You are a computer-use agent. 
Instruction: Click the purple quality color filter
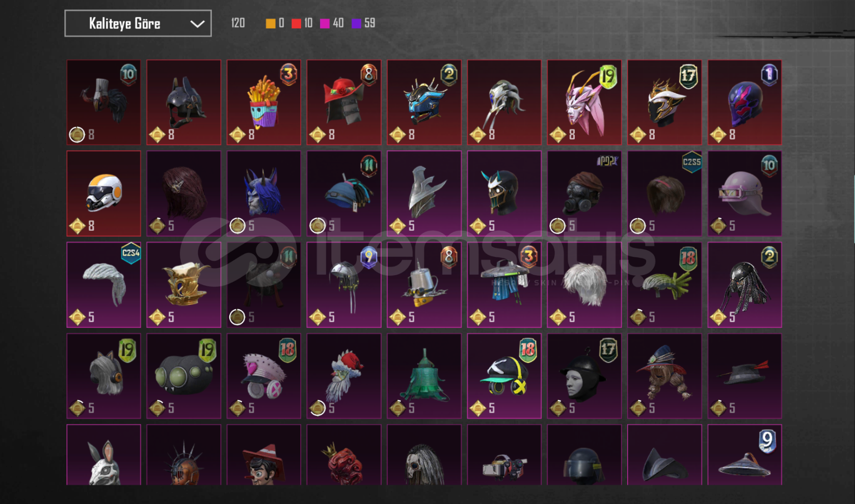[357, 23]
